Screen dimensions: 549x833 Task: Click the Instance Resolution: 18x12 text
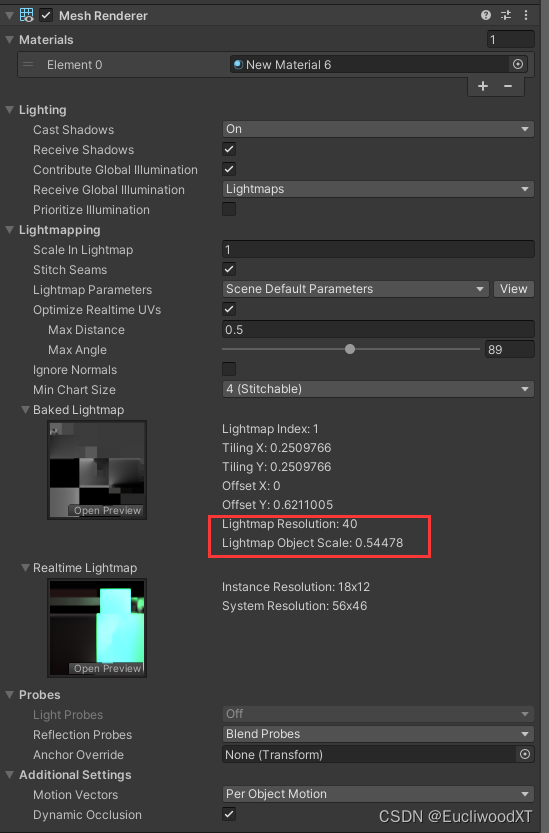pos(296,587)
